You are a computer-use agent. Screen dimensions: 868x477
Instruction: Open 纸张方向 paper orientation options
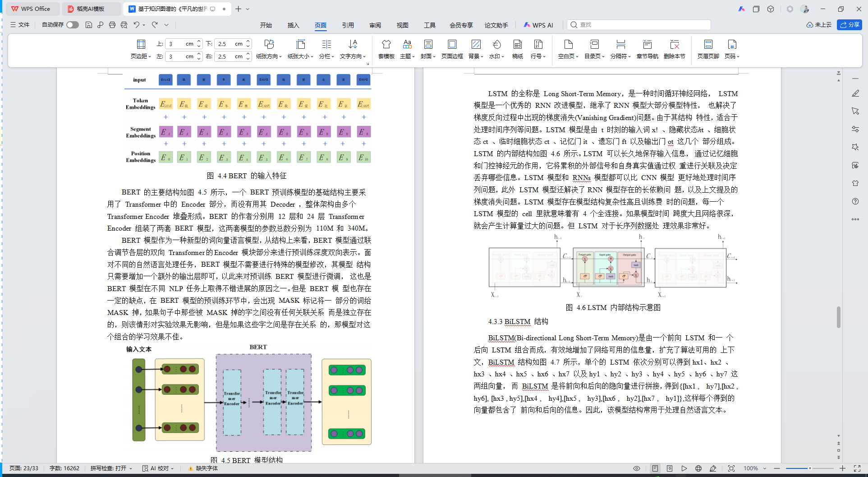[269, 49]
